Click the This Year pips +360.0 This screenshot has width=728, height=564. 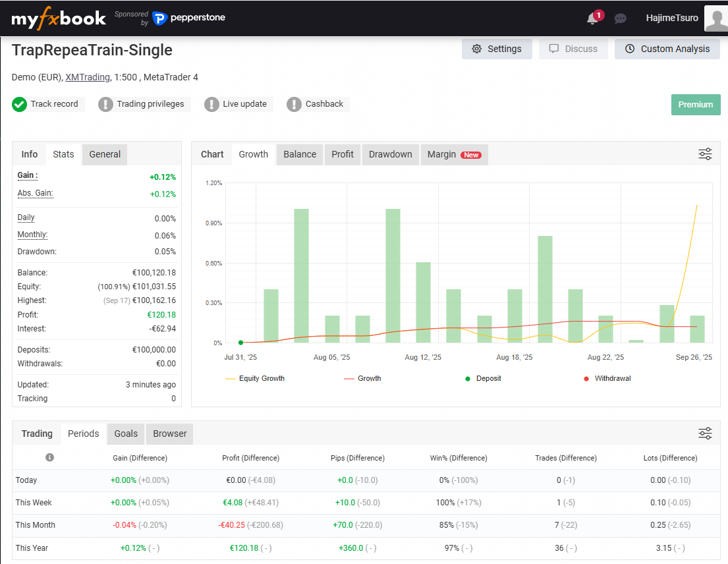[351, 548]
